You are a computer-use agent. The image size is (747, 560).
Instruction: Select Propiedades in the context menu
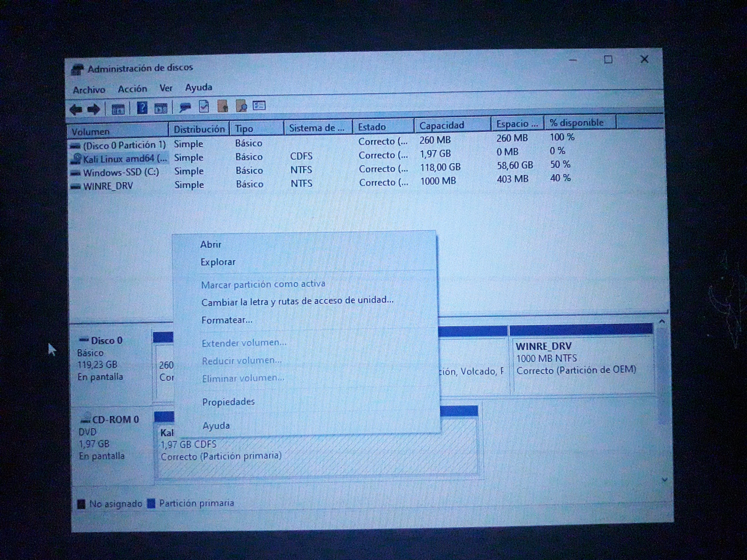coord(228,402)
